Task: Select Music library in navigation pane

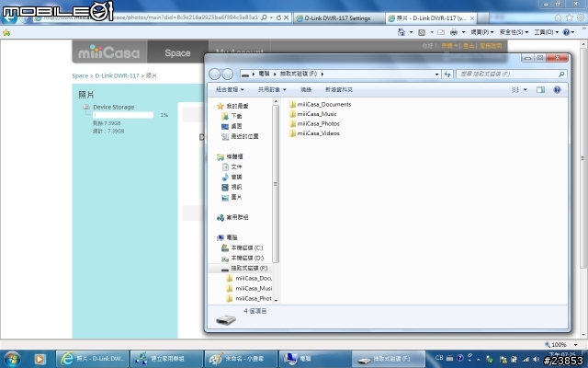Action: [x=232, y=177]
